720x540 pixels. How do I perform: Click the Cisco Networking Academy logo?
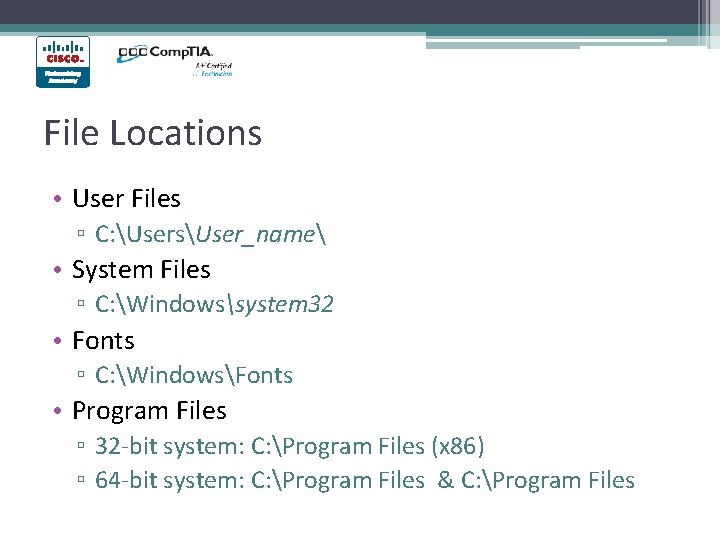coord(63,62)
